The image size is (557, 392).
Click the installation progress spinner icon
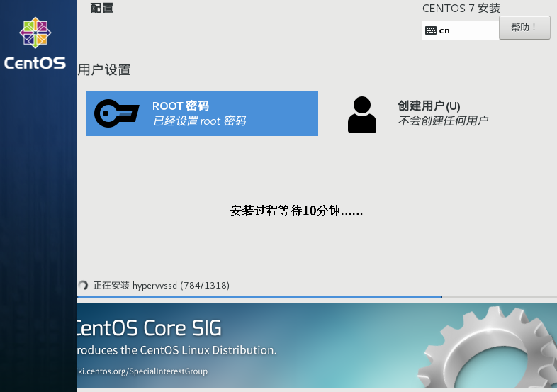click(x=83, y=285)
